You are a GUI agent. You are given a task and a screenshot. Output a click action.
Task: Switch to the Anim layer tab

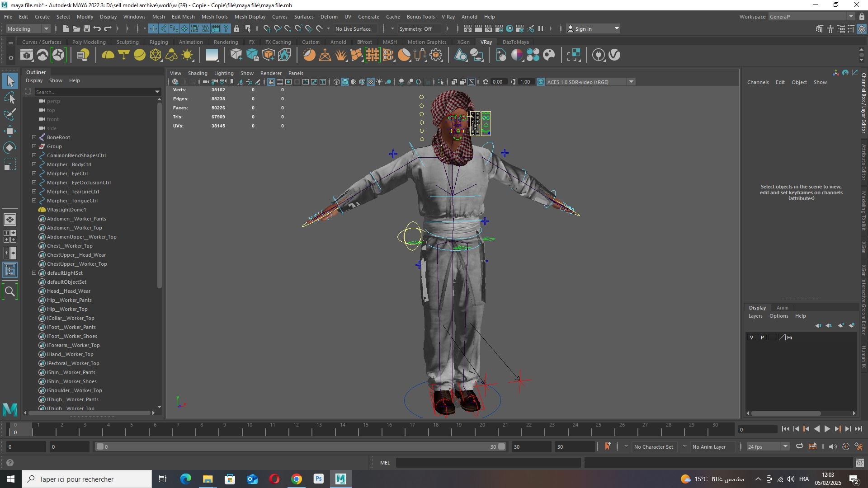(x=782, y=308)
